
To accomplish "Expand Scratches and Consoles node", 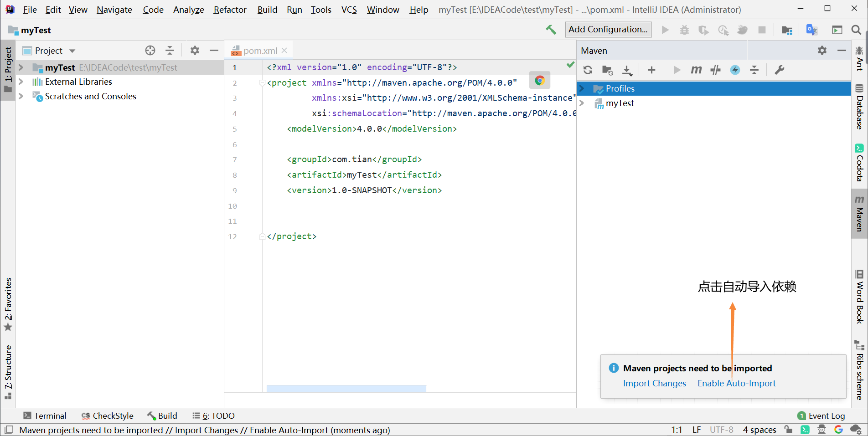I will tap(21, 97).
